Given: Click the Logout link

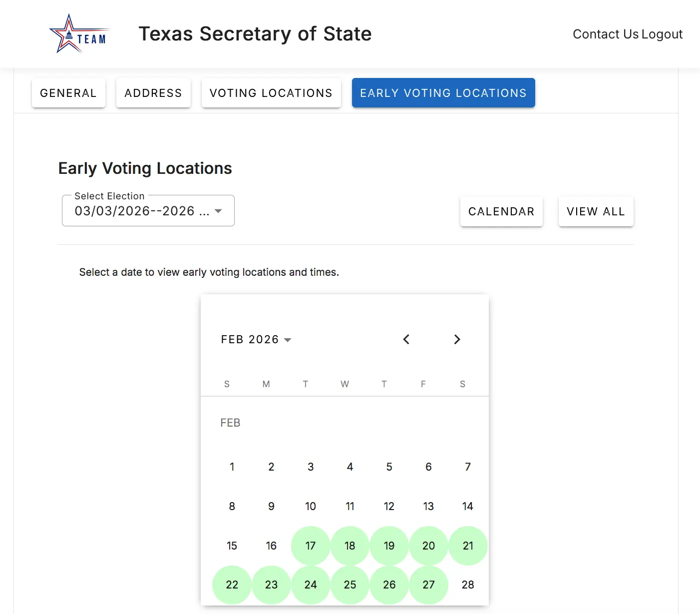Looking at the screenshot, I should pos(662,34).
